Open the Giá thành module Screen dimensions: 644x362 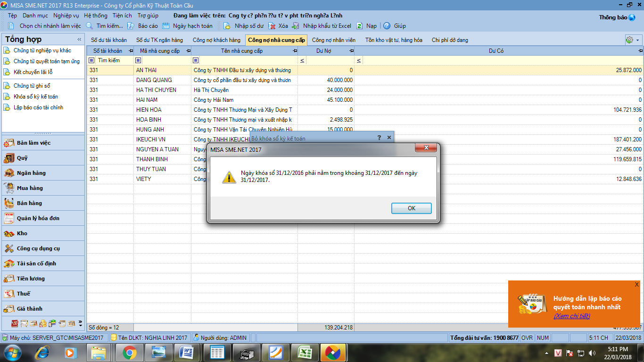43,309
